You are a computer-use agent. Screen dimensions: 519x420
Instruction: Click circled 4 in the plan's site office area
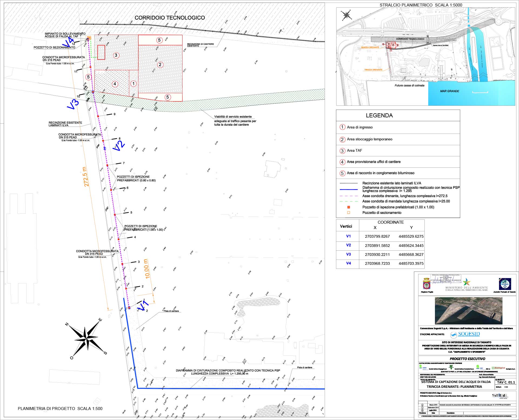coord(115,84)
